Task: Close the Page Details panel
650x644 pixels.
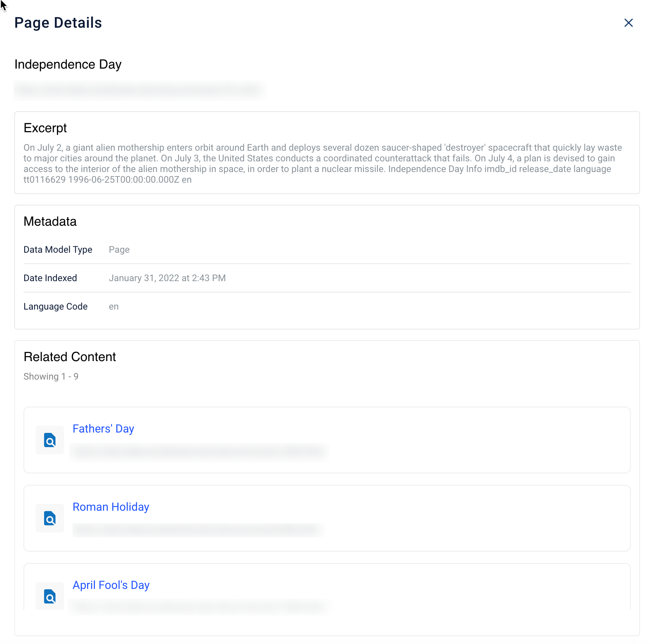Action: point(628,23)
